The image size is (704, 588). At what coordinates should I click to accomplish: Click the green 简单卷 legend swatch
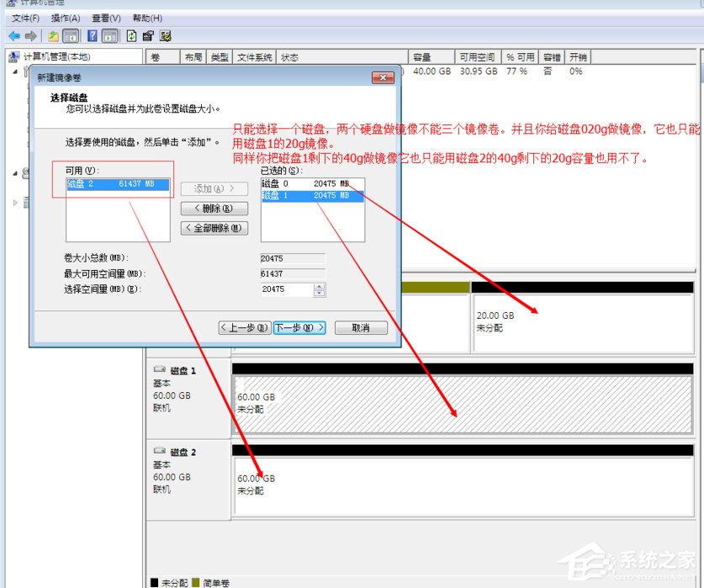point(196,580)
